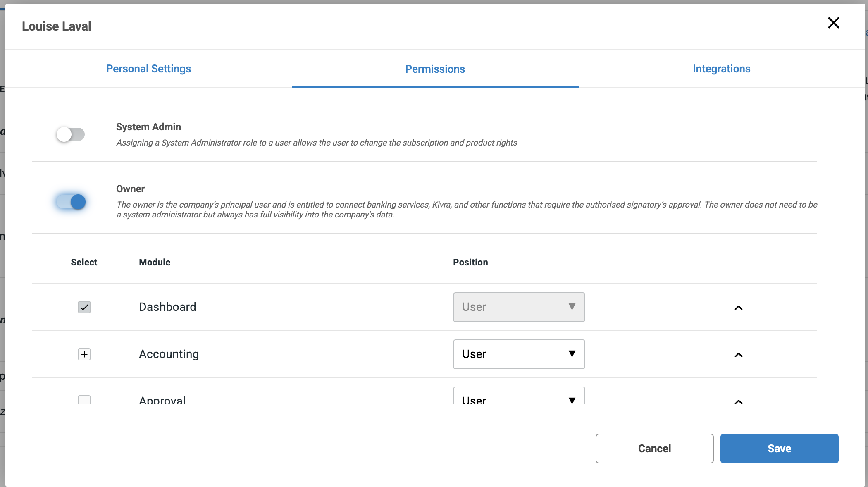Check the Approval module checkbox

click(84, 399)
